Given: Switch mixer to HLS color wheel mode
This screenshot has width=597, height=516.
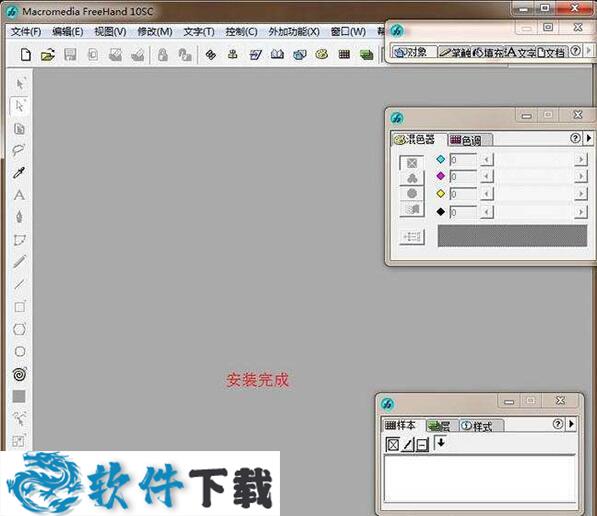Looking at the screenshot, I should pyautogui.click(x=412, y=193).
